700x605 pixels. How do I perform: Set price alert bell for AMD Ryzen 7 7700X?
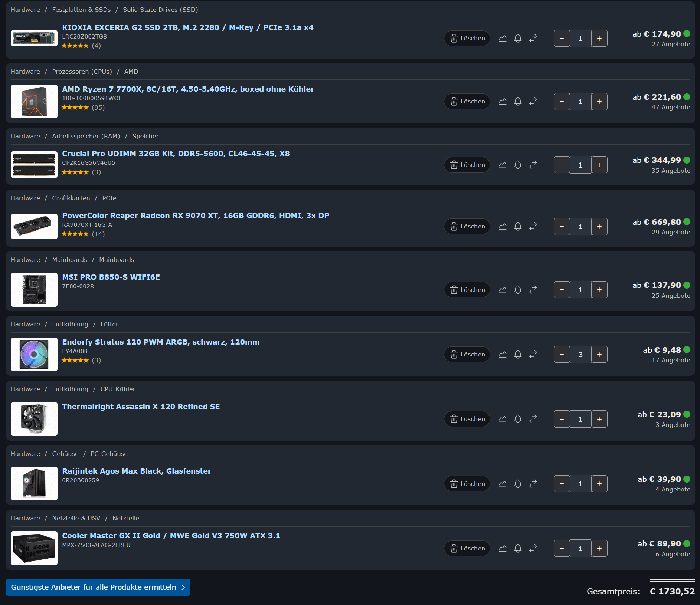pos(518,101)
